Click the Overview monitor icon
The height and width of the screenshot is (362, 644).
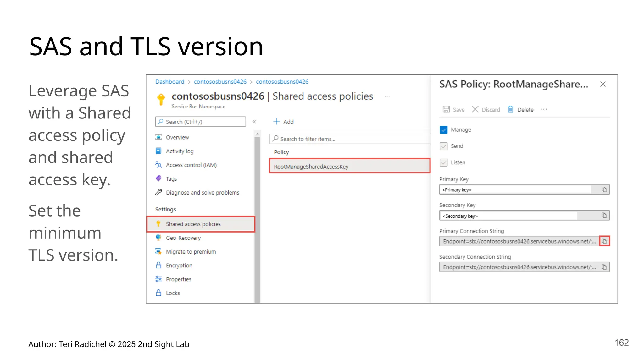click(x=159, y=137)
